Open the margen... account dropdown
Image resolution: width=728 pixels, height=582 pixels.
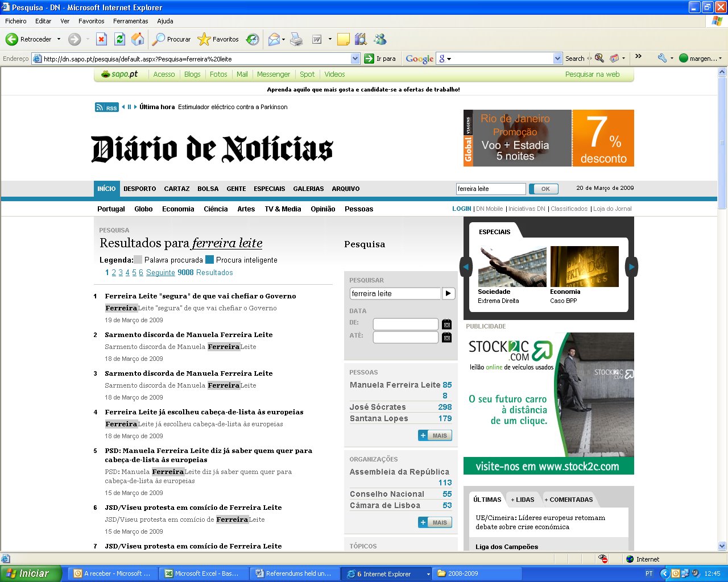click(701, 58)
